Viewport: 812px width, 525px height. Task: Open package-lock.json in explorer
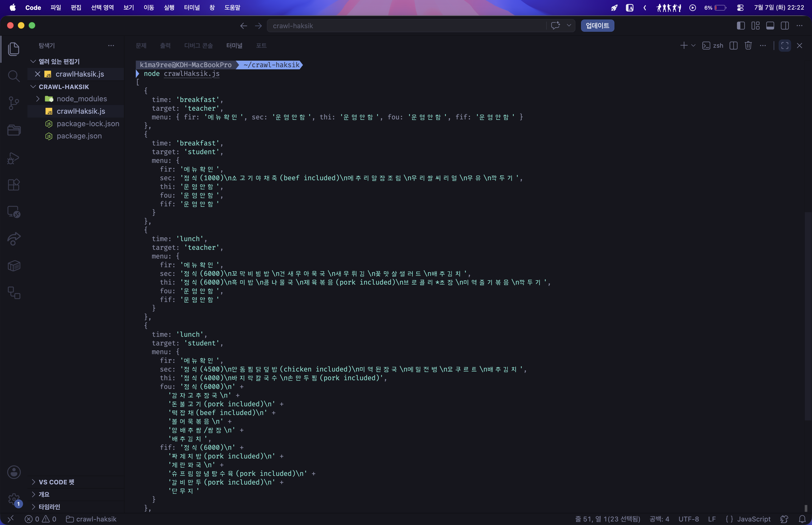pos(88,123)
